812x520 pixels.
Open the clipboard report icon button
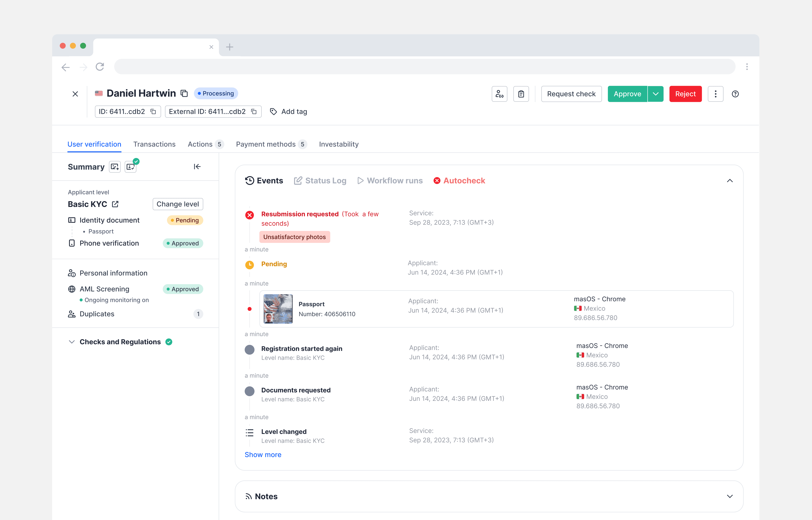click(x=521, y=94)
